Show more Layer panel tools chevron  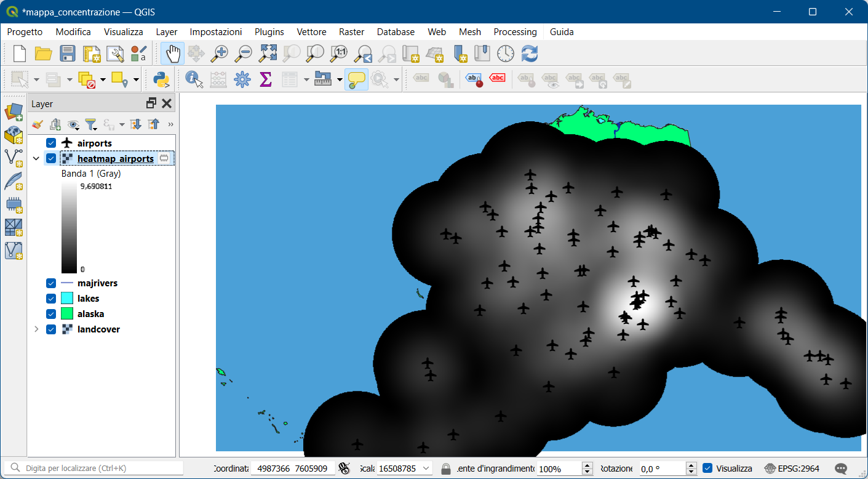170,124
